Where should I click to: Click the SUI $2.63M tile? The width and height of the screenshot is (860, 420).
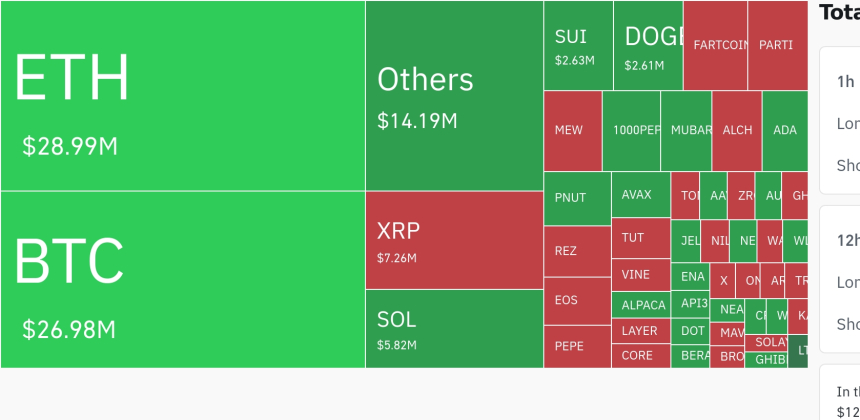coord(578,45)
